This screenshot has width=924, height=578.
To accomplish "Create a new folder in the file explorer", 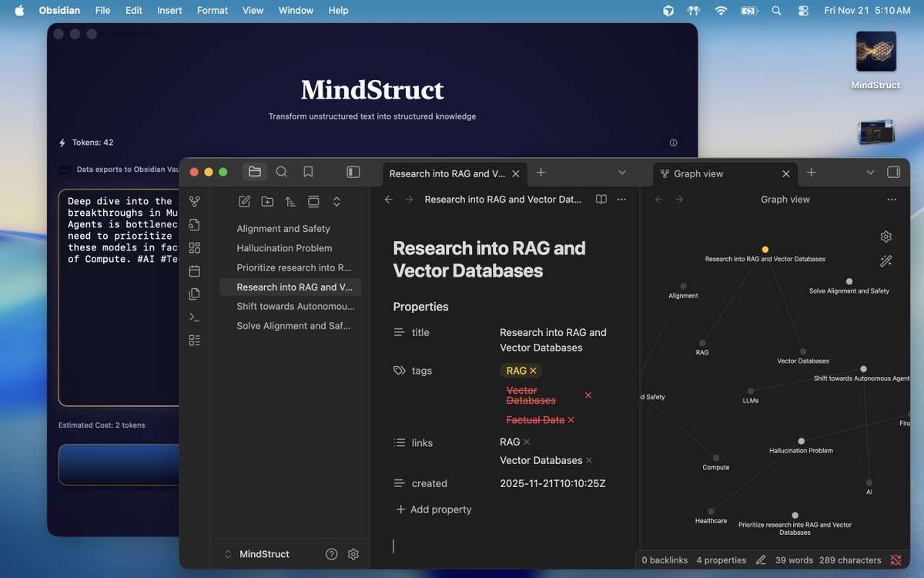I will pos(267,201).
